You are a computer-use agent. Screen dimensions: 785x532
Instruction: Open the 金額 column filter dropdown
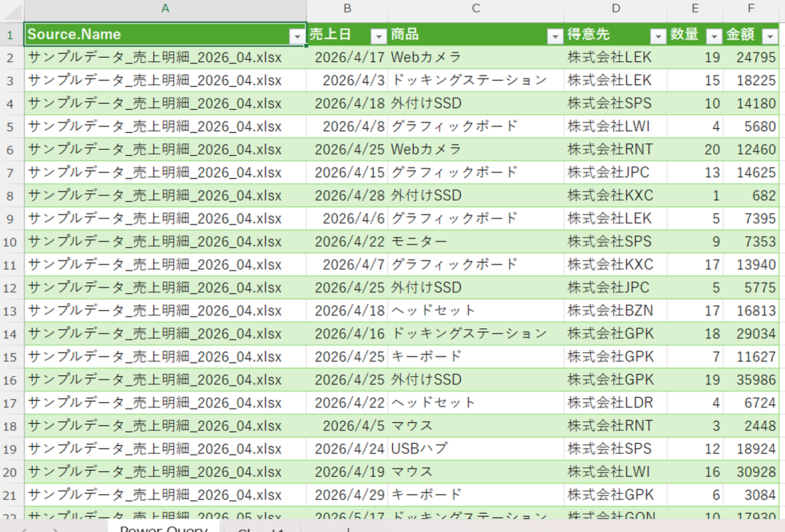770,36
